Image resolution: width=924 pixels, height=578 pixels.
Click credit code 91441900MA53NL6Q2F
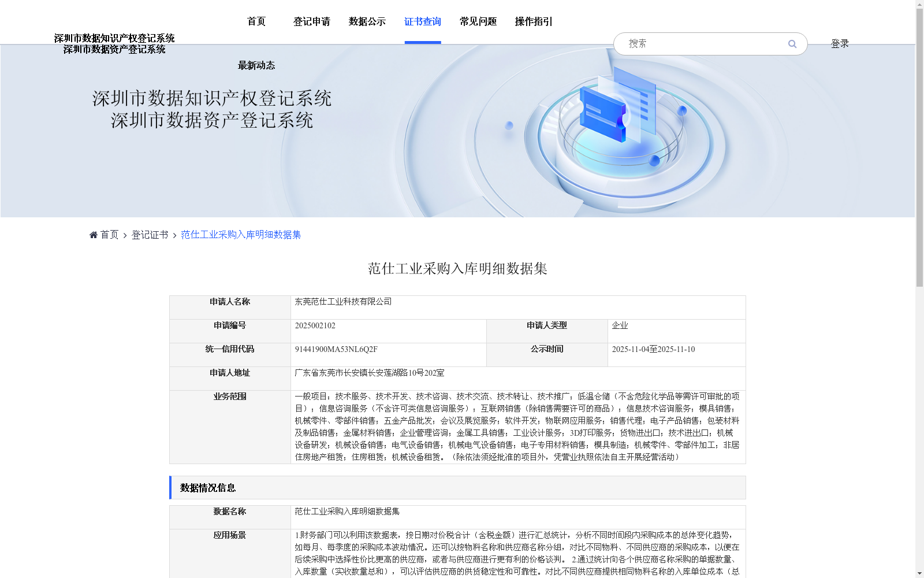coord(336,349)
